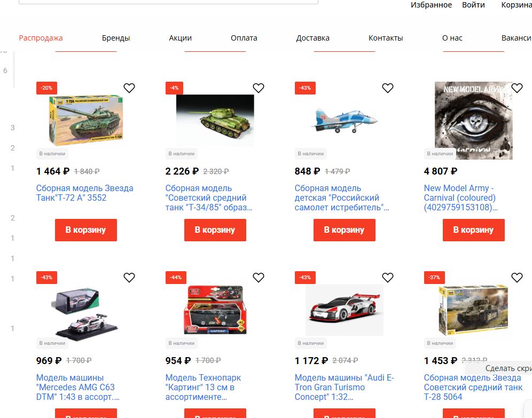
Task: Click Войти to log in
Action: (x=473, y=5)
